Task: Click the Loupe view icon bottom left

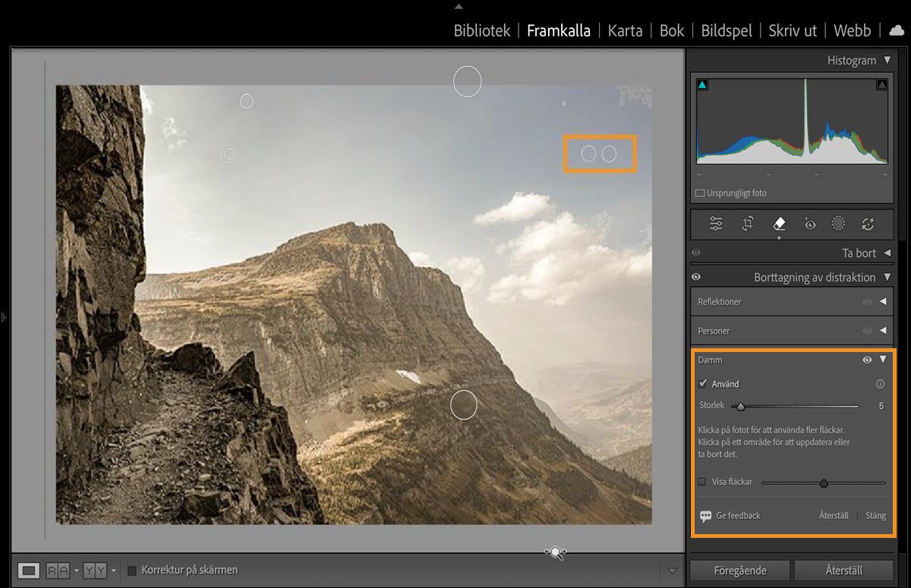Action: tap(30, 570)
